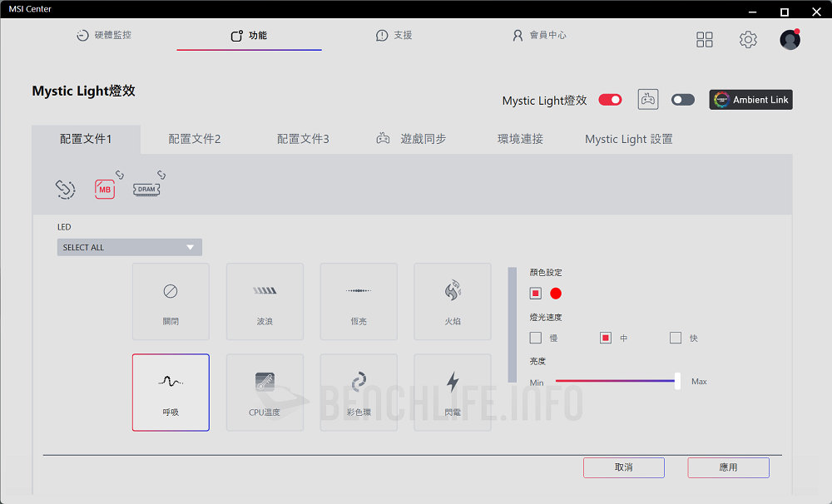Switch to the 功能 tab
Viewport: 832px width, 504px height.
coord(249,36)
